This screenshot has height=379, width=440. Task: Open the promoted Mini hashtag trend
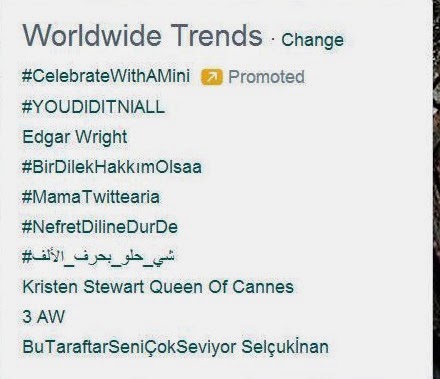(106, 76)
